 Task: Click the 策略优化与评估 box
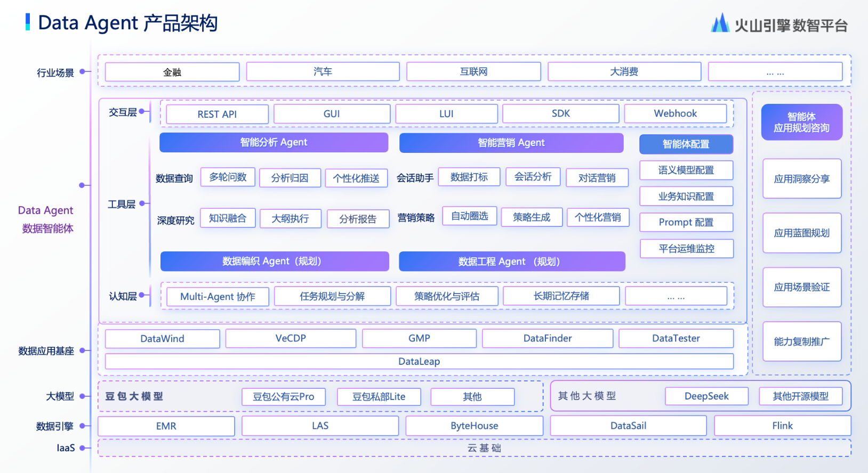447,296
